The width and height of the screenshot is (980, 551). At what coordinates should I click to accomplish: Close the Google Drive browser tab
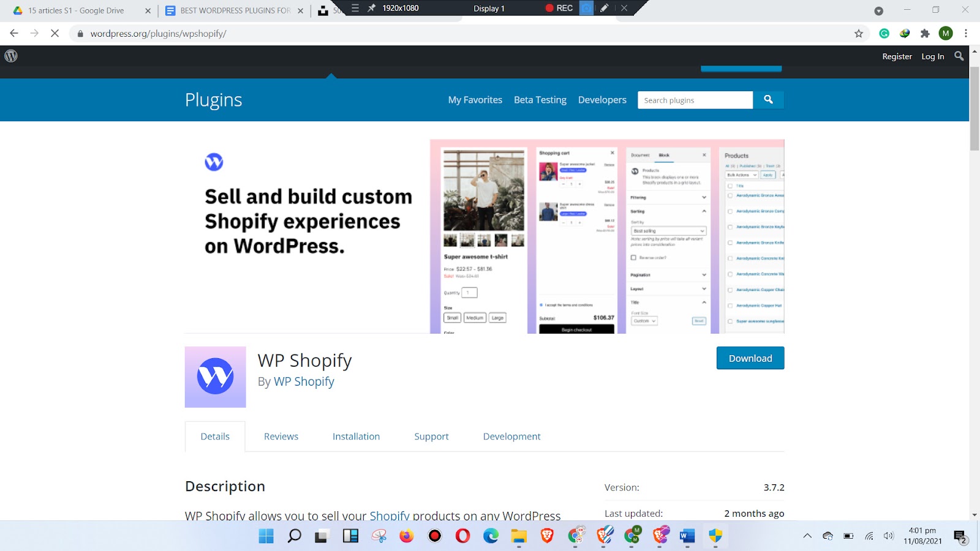click(x=148, y=10)
